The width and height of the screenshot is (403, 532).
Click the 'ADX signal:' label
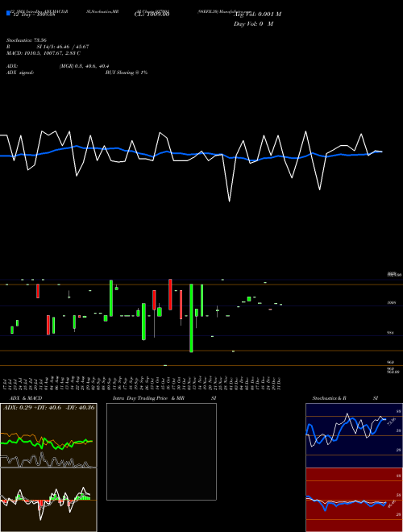pos(20,73)
